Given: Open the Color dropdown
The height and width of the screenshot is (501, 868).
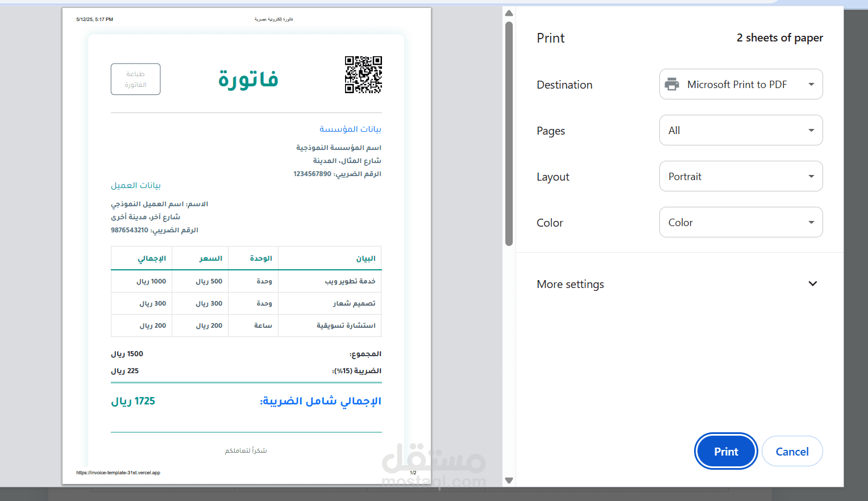Looking at the screenshot, I should (x=741, y=222).
